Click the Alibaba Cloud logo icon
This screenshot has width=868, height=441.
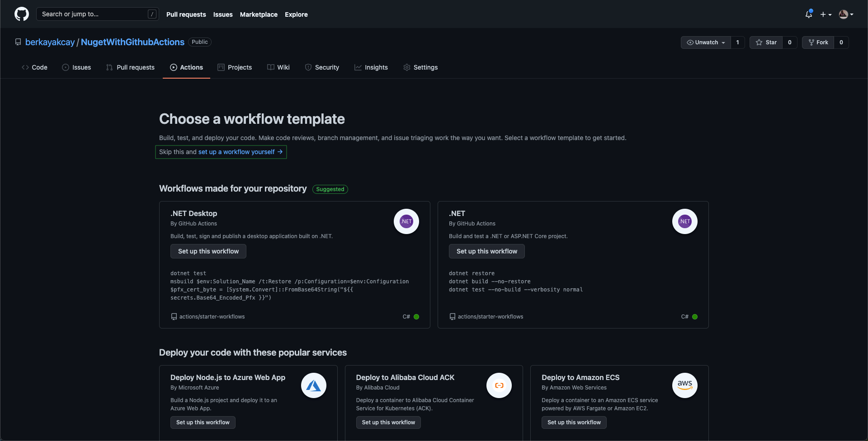coord(499,385)
